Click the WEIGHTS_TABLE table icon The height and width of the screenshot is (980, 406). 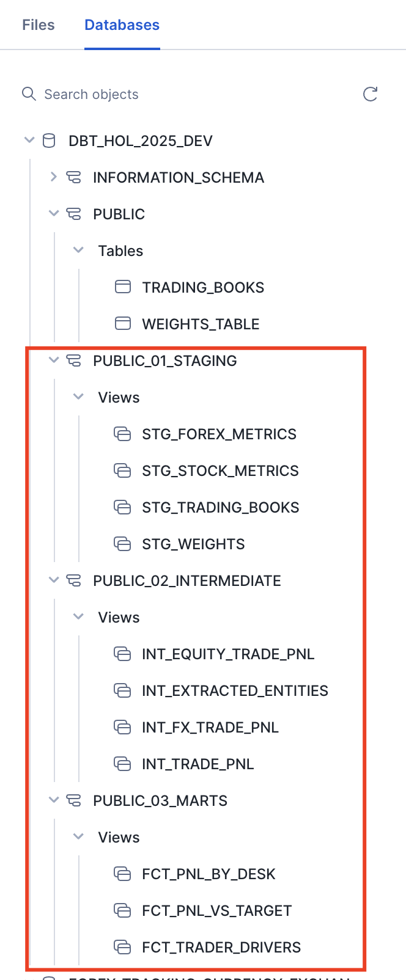tap(123, 323)
